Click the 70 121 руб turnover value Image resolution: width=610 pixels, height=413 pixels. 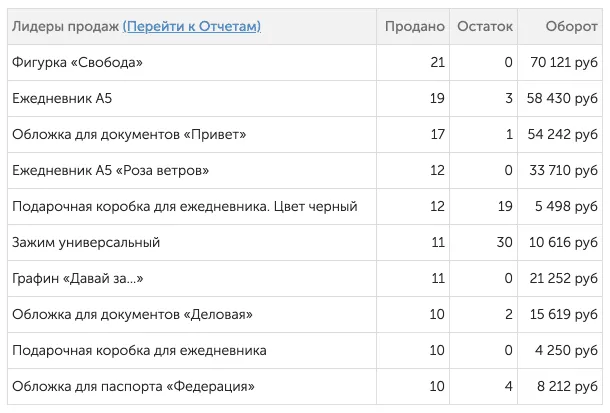564,62
